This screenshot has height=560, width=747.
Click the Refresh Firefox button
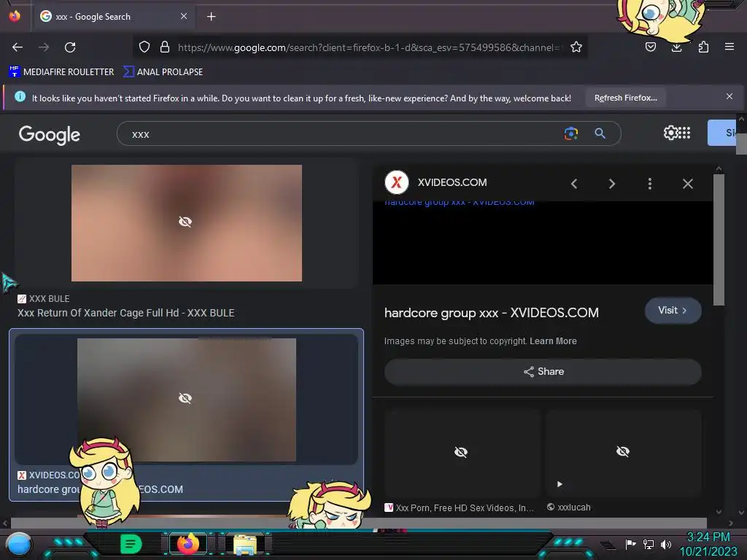click(625, 98)
